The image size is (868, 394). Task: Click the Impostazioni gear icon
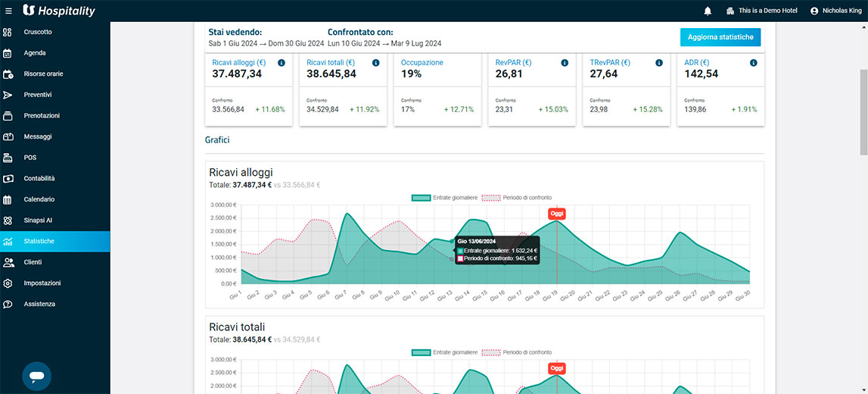tap(8, 283)
